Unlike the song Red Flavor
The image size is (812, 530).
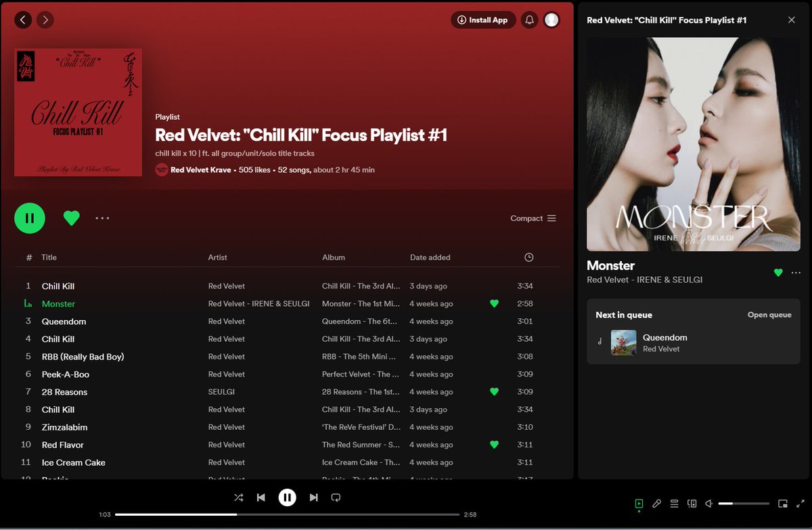494,445
